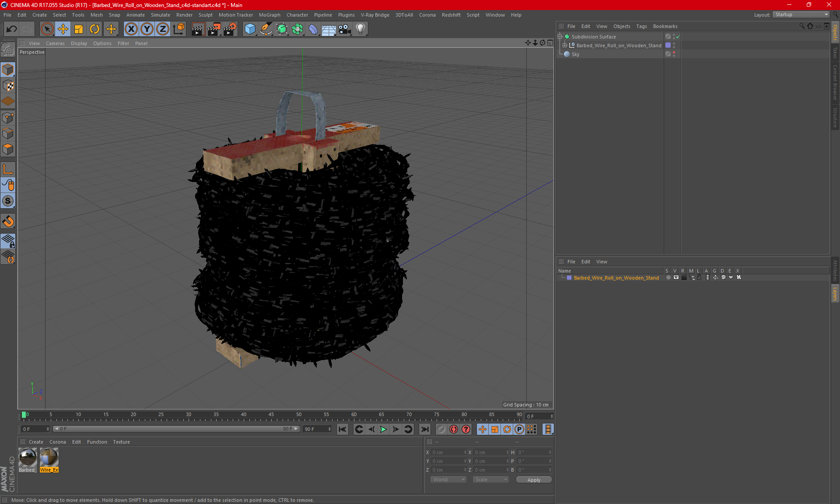Viewport: 840px width, 504px height.
Task: Click the Floor environment icon
Action: [x=329, y=29]
